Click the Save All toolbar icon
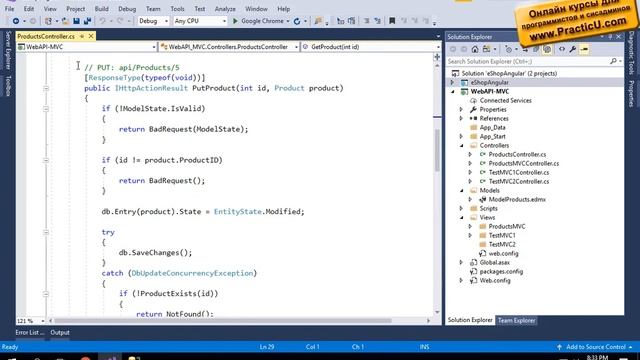This screenshot has height=360, width=640. [x=87, y=21]
